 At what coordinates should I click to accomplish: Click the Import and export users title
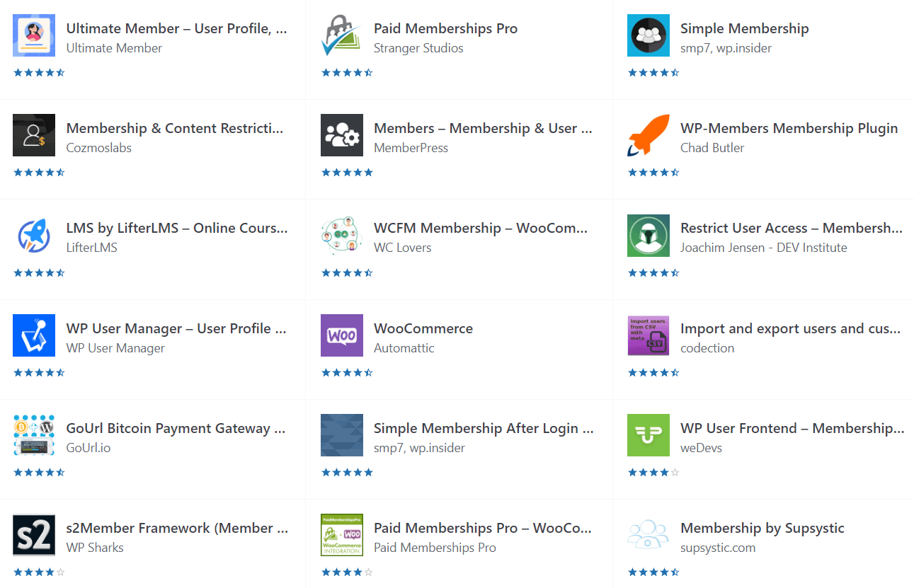[x=791, y=328]
